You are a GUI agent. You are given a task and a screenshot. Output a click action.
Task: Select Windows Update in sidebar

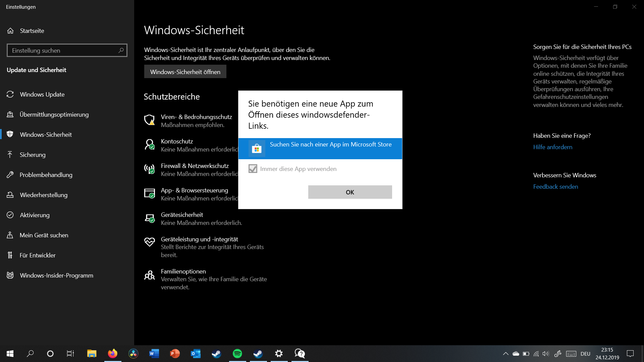pos(42,94)
